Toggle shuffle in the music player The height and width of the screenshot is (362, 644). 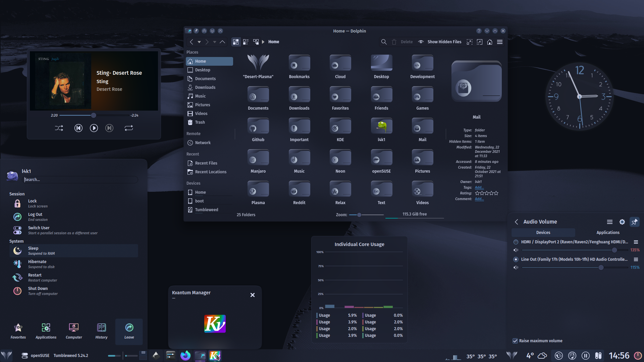[x=59, y=128]
